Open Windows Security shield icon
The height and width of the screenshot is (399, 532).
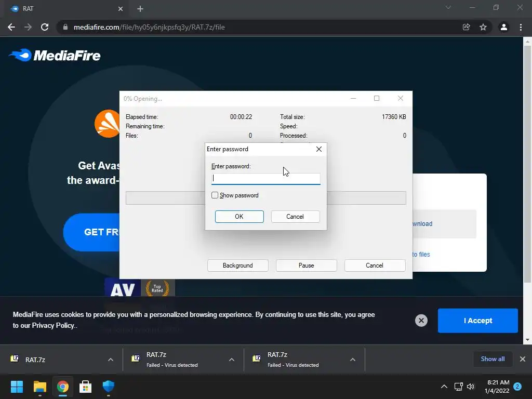[108, 387]
